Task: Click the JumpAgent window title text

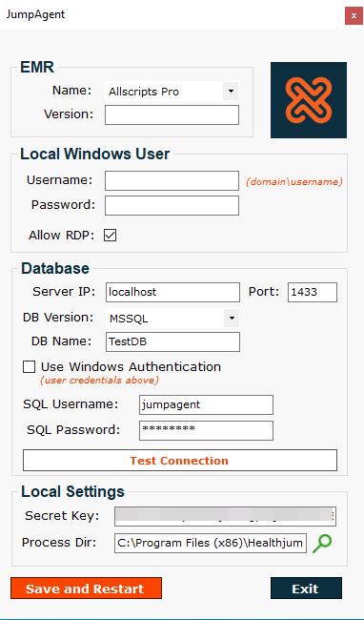Action: click(35, 14)
